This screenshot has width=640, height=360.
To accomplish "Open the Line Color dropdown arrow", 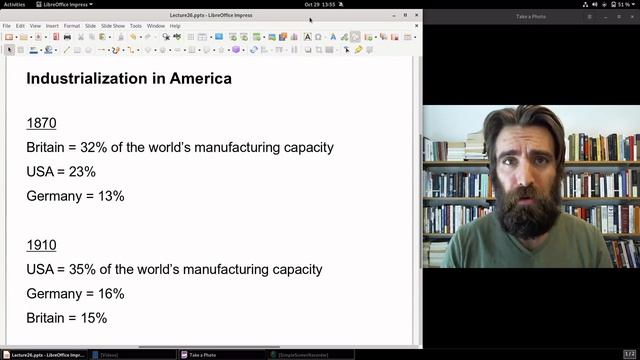I will pyautogui.click(x=41, y=50).
